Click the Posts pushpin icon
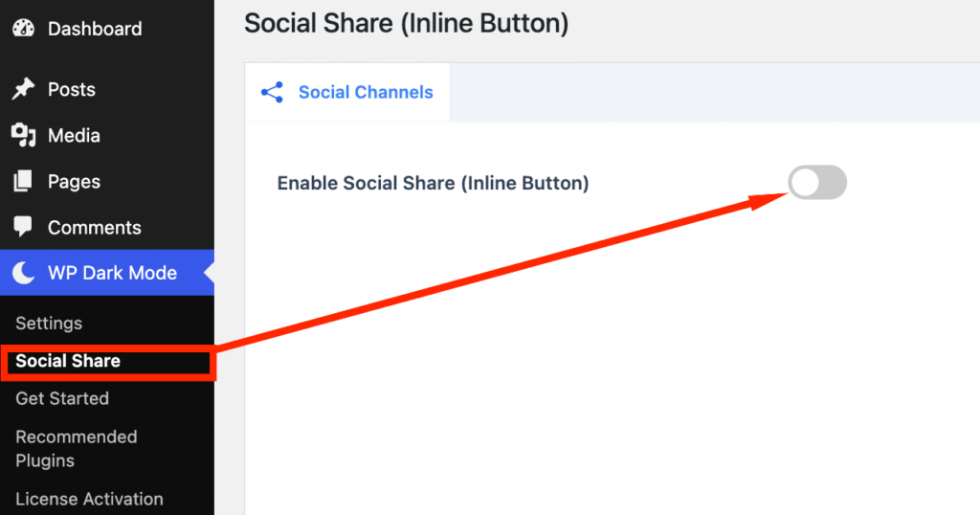Image resolution: width=980 pixels, height=515 pixels. click(23, 89)
